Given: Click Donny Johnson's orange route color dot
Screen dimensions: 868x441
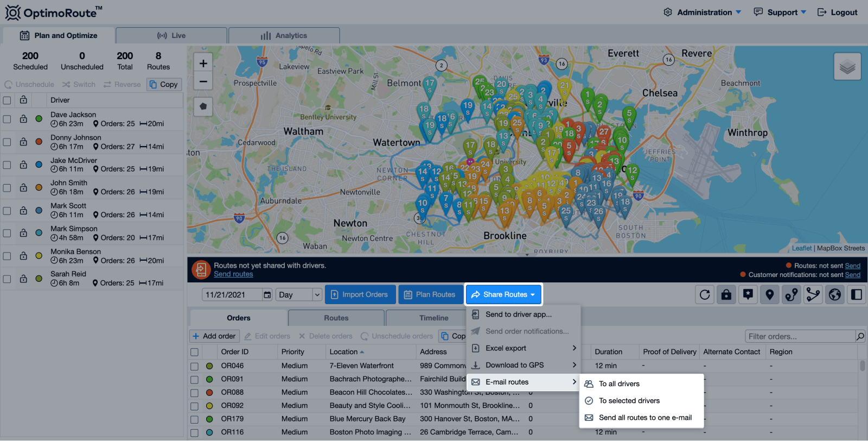Looking at the screenshot, I should coord(39,142).
